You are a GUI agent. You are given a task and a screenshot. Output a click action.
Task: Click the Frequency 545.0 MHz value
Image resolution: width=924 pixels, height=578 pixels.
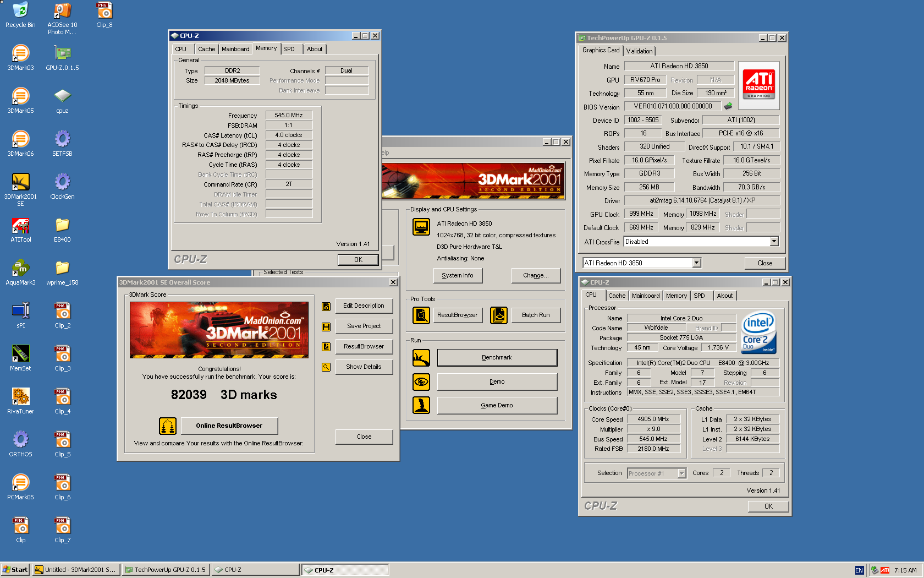(x=289, y=115)
